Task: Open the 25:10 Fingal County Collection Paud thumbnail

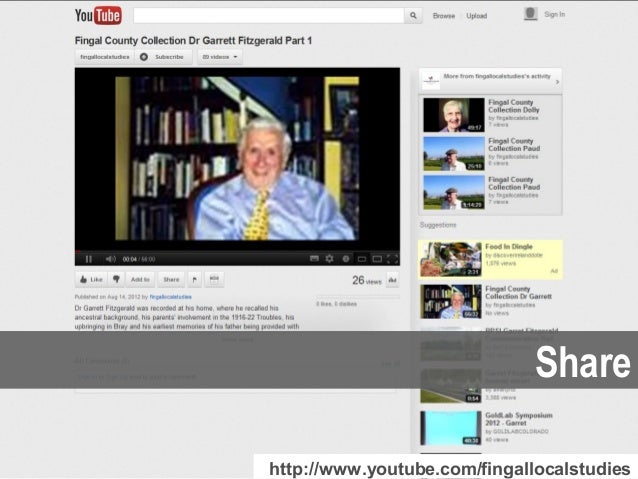Action: pos(454,153)
